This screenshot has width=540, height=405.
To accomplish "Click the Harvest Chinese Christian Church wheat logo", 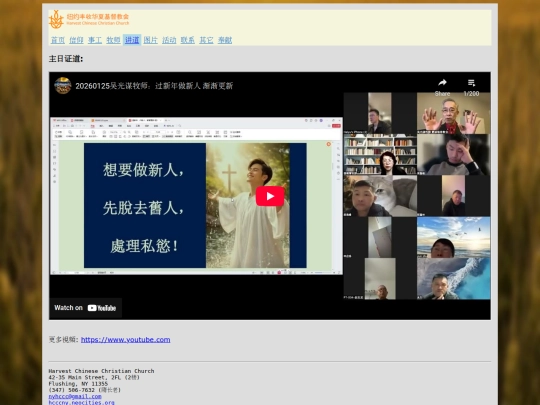I will [56, 19].
